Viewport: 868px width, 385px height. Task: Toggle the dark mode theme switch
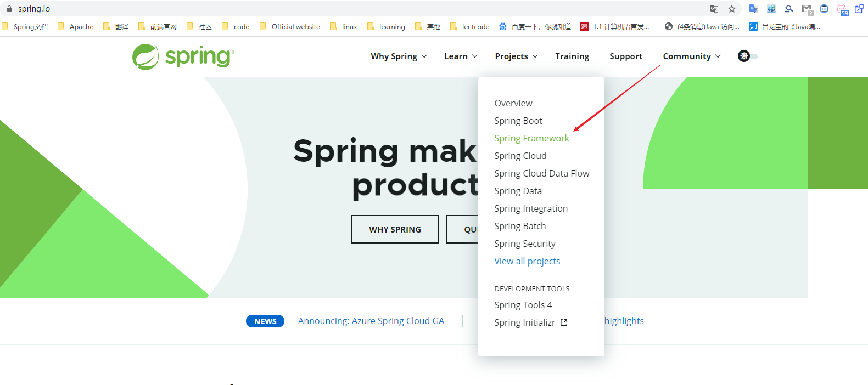click(748, 56)
